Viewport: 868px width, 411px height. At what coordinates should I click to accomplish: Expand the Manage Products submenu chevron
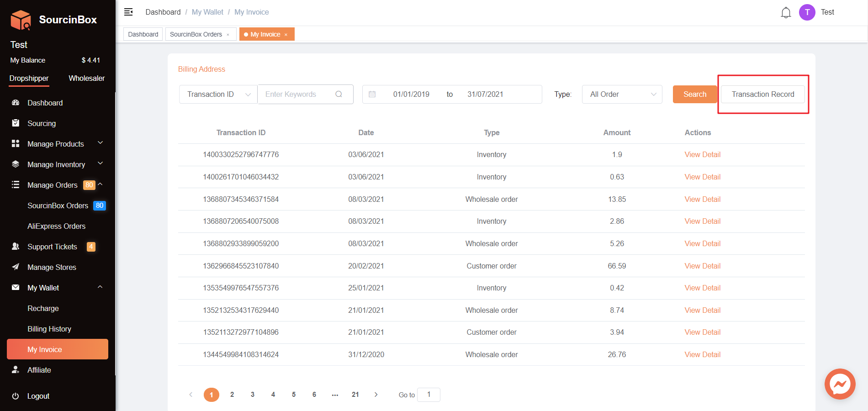(101, 143)
